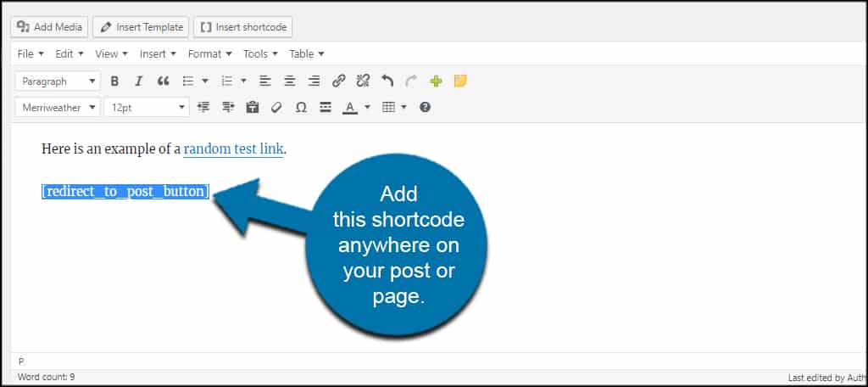Open the Edit menu
Screen dimensions: 868x387
(70, 53)
